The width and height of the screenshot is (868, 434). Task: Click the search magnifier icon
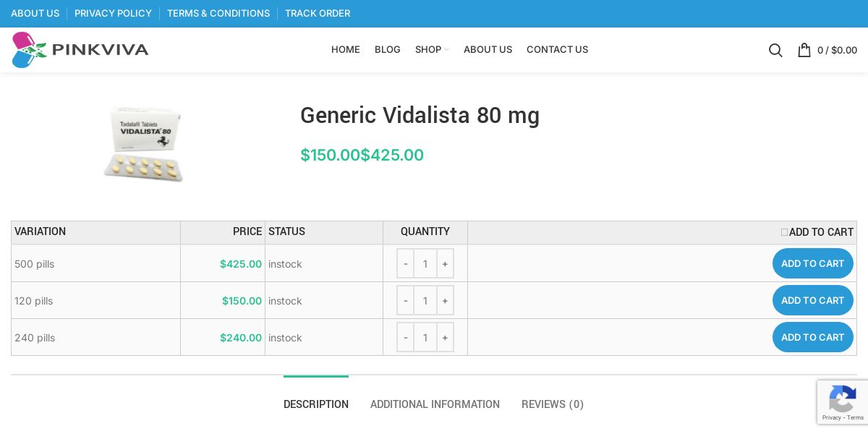[775, 50]
